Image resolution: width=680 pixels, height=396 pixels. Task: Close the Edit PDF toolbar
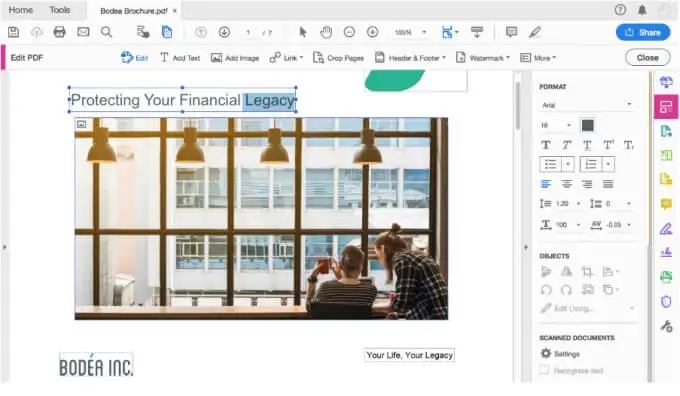tap(647, 58)
